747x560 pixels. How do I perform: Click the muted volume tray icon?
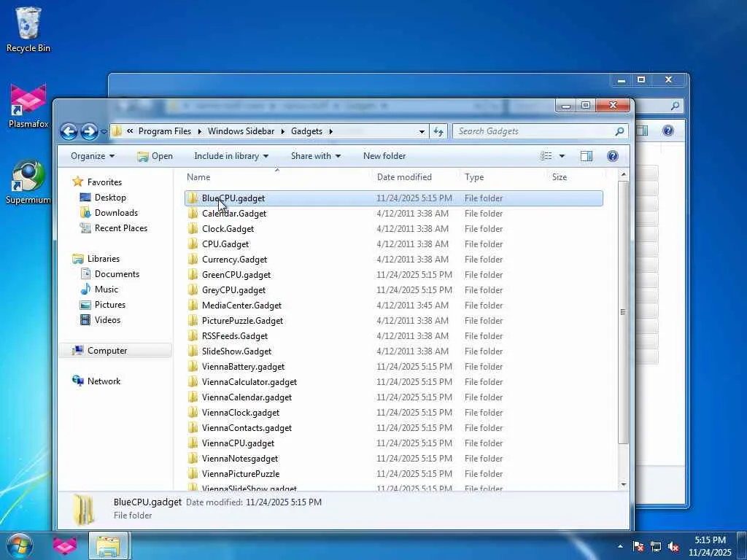(673, 547)
